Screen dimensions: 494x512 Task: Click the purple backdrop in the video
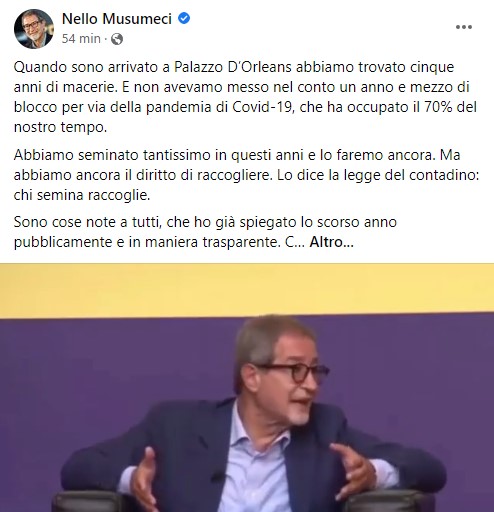pos(100,383)
